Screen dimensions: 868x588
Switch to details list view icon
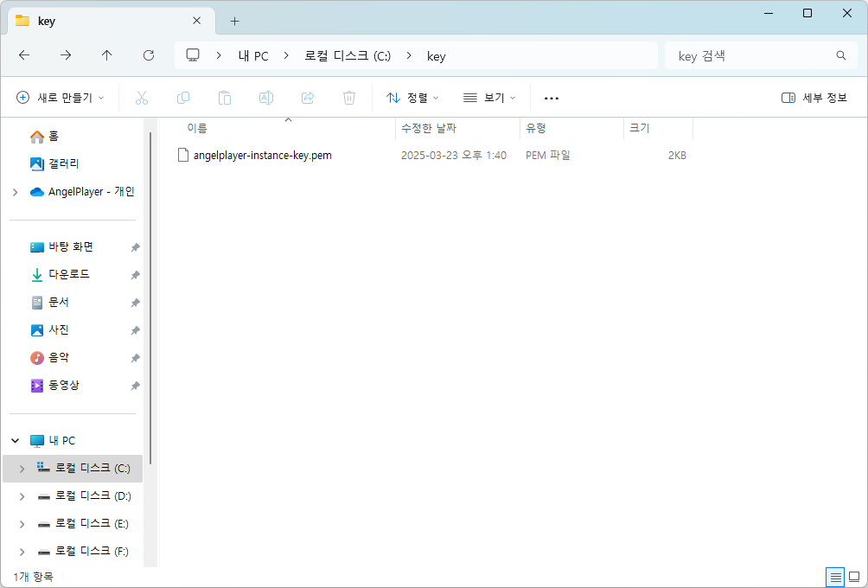coord(835,578)
